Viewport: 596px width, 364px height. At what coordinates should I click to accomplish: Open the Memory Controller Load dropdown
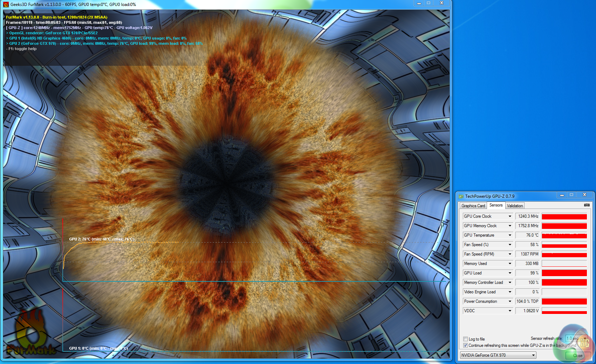pyautogui.click(x=510, y=282)
